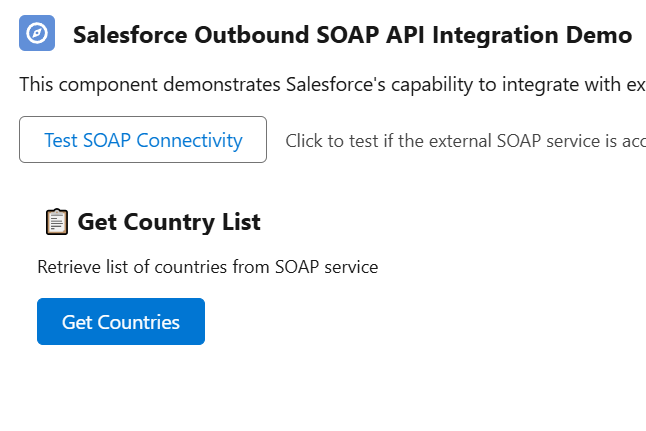Click the Get Country List heading text
This screenshot has width=646, height=431.
[x=169, y=222]
